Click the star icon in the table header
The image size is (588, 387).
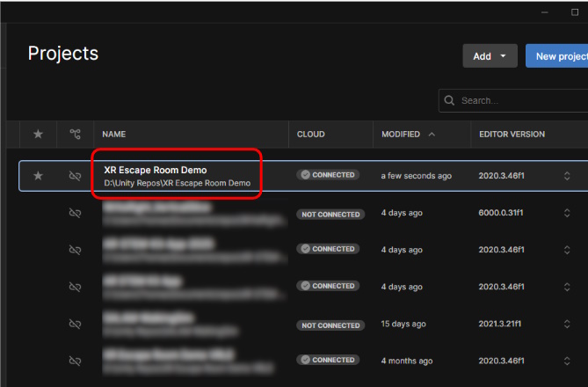[38, 134]
